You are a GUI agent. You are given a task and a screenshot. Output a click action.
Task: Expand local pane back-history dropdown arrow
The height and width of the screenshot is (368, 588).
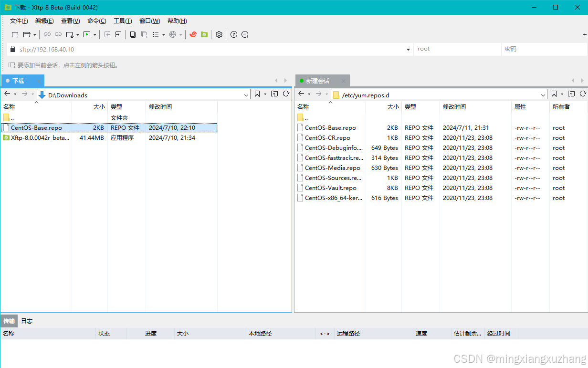click(15, 95)
